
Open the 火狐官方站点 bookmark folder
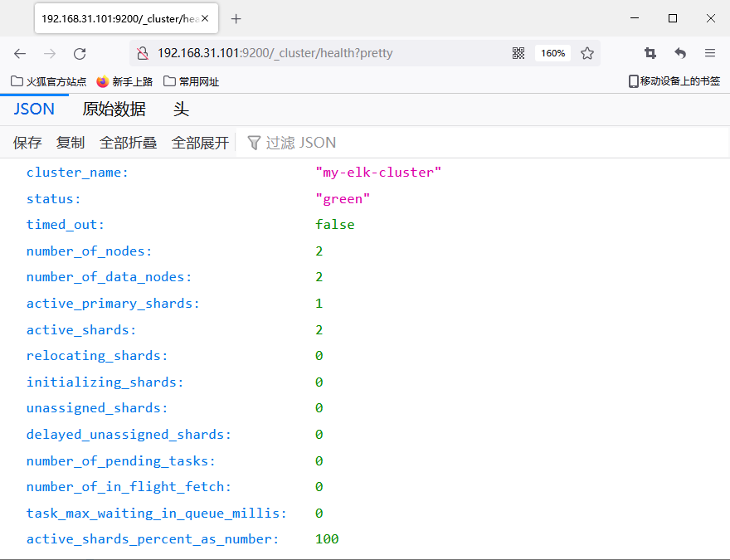(48, 81)
